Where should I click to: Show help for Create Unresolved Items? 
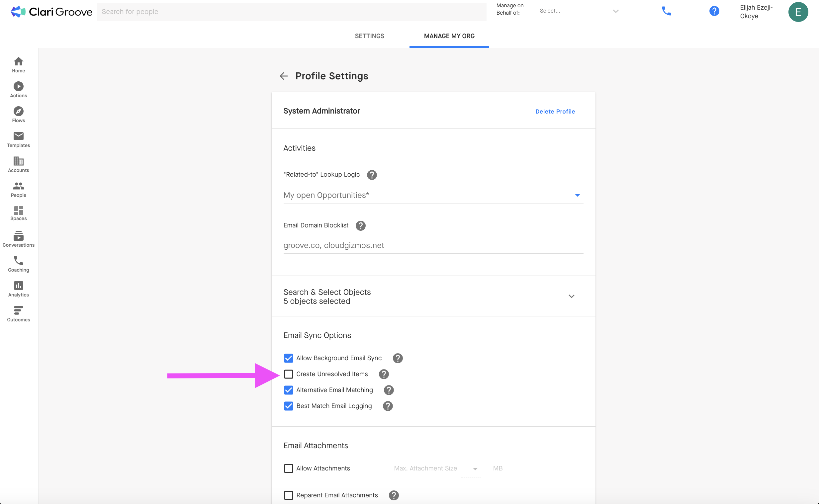click(x=384, y=374)
